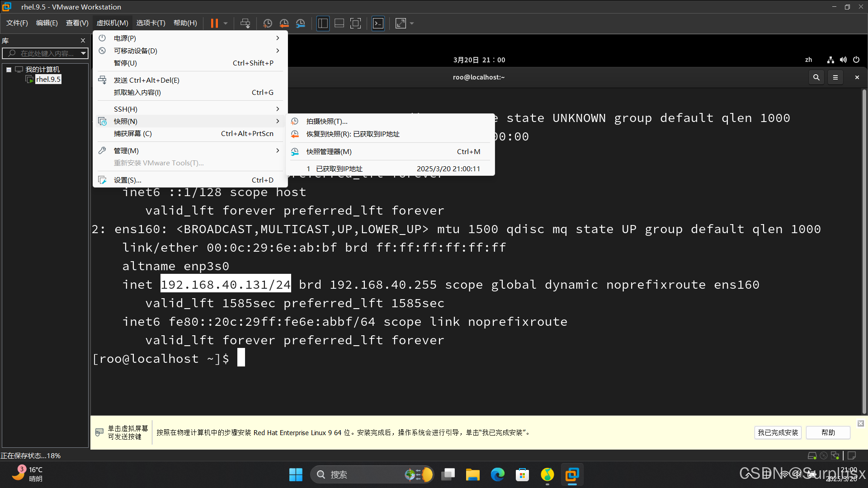Click the 我已完成安装 button

coord(778,432)
